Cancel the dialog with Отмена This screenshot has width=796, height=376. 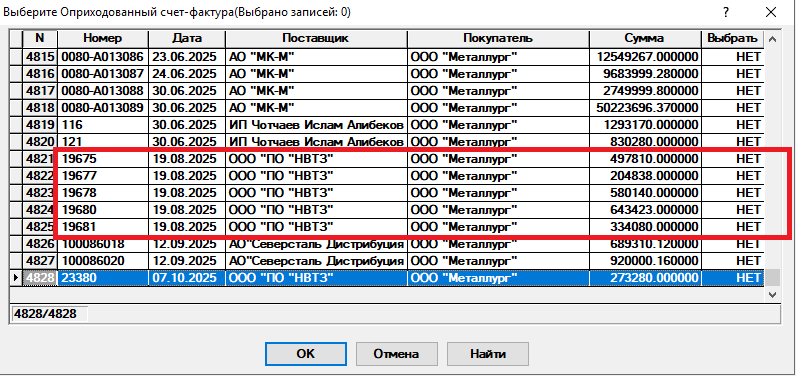click(x=396, y=354)
